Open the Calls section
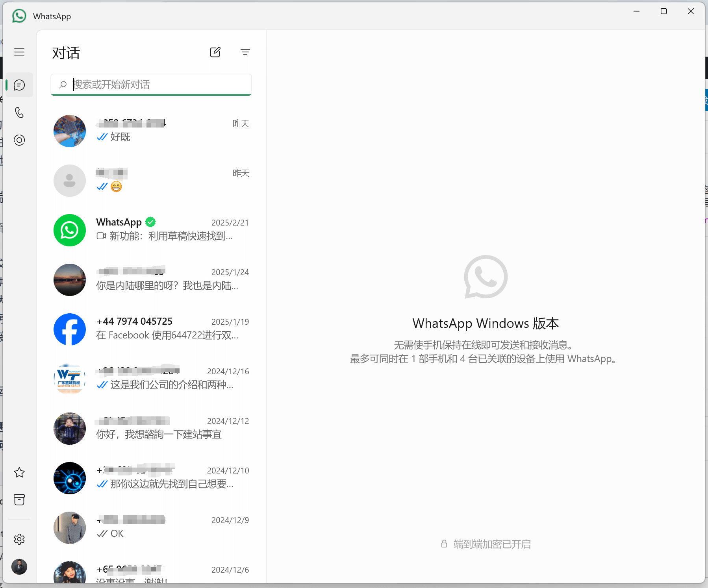Image resolution: width=708 pixels, height=588 pixels. [19, 113]
